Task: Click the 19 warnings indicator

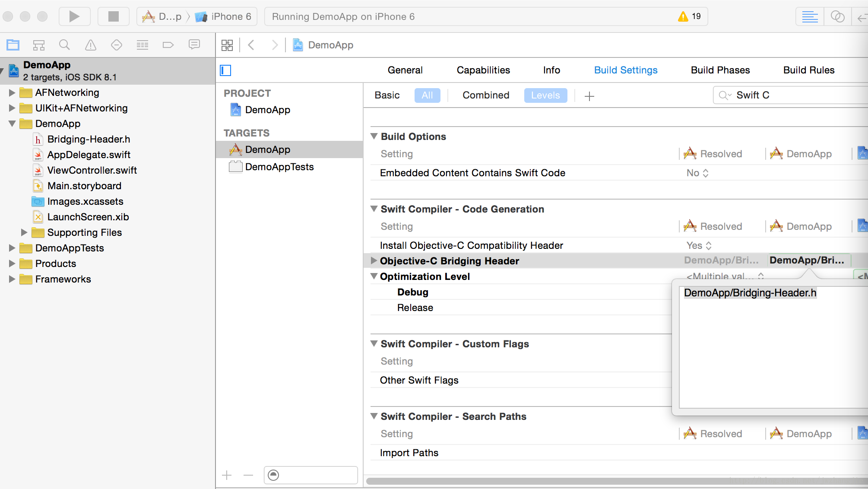Action: [690, 16]
